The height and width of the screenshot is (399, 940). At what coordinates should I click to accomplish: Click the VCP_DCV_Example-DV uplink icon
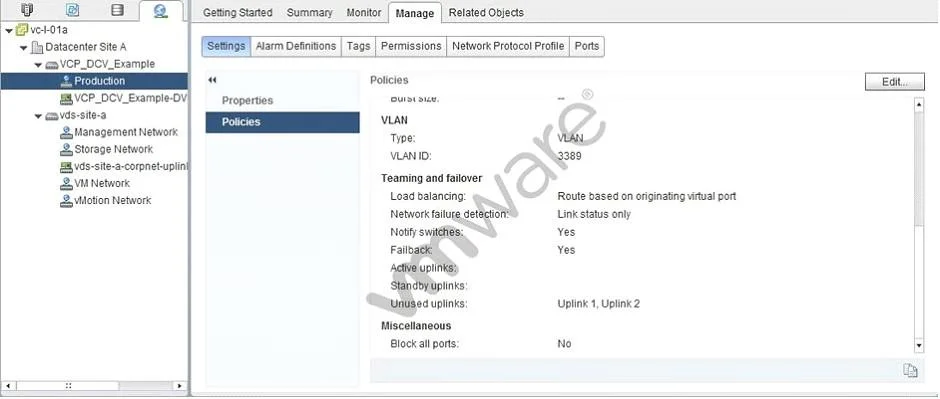click(x=67, y=98)
